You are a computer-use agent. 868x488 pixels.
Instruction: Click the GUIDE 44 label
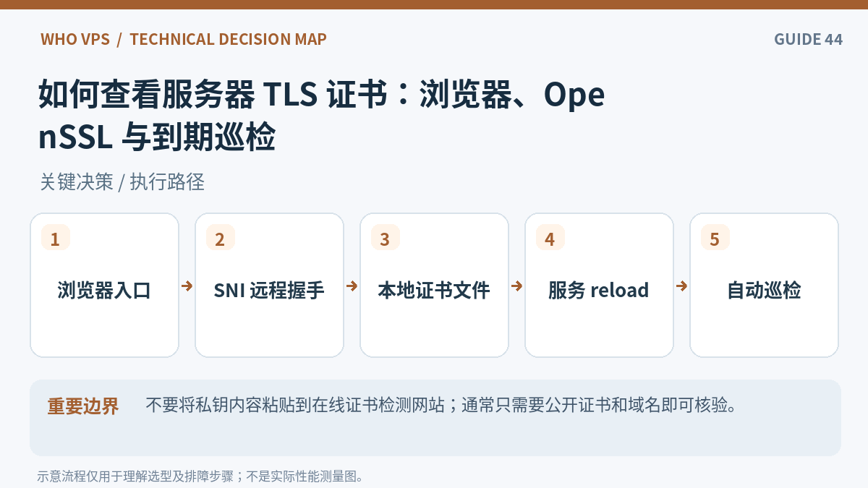click(x=808, y=39)
